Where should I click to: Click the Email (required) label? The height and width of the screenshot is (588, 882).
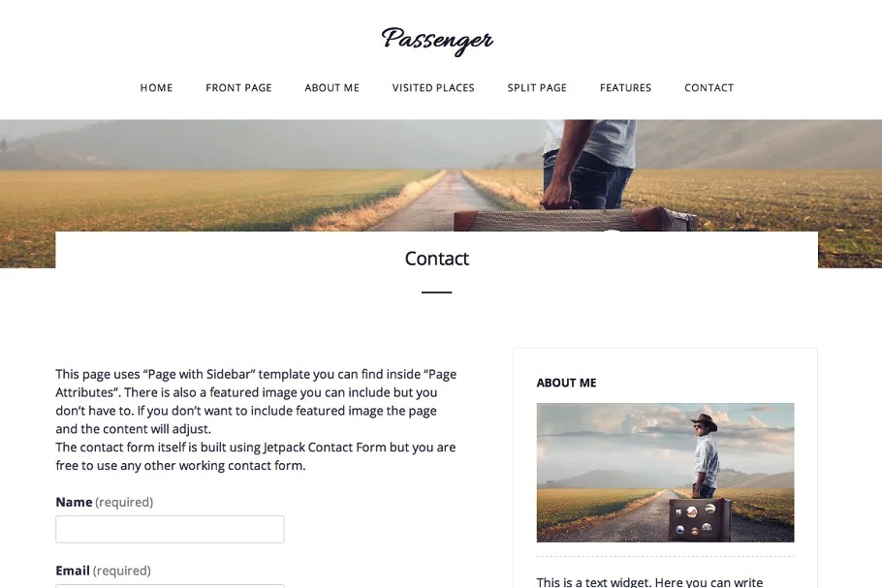(x=103, y=571)
